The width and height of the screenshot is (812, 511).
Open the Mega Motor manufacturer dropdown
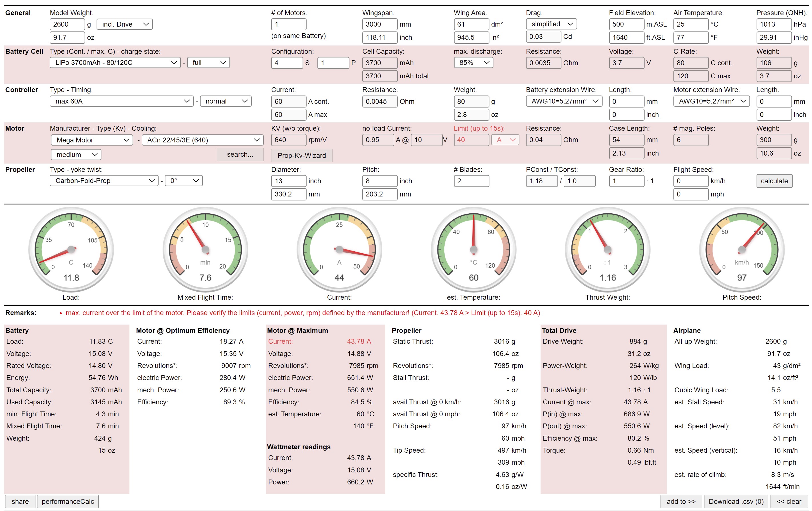coord(92,140)
